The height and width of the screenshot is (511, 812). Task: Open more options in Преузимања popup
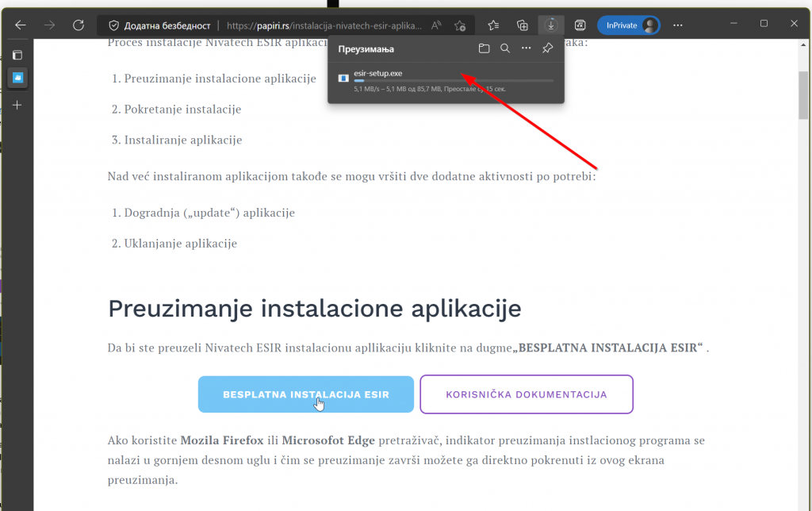pos(527,48)
